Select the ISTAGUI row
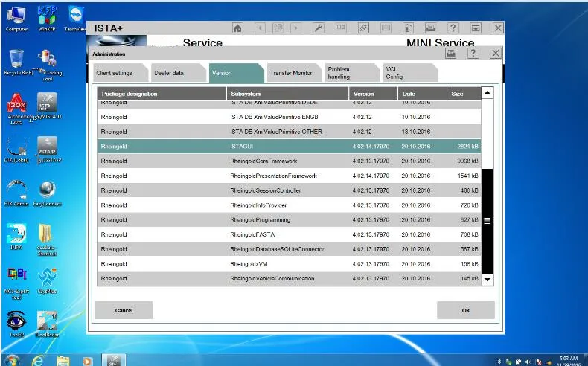The width and height of the screenshot is (588, 366). (x=289, y=146)
